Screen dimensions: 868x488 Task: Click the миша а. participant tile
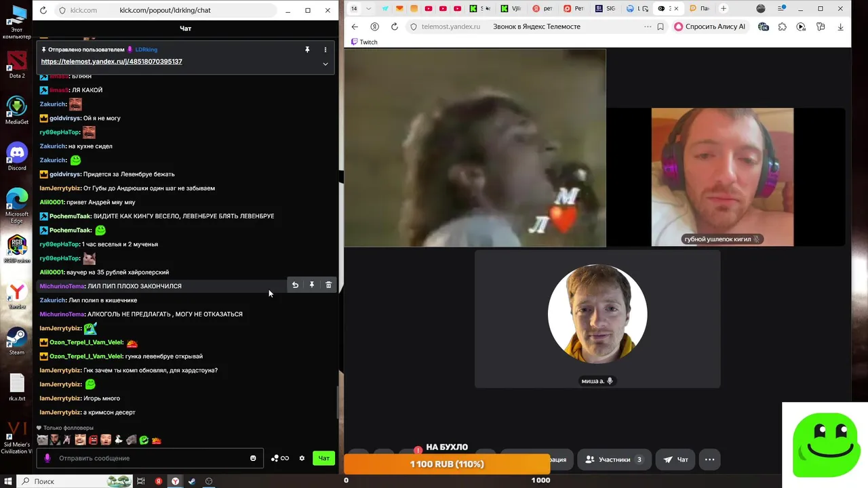597,319
